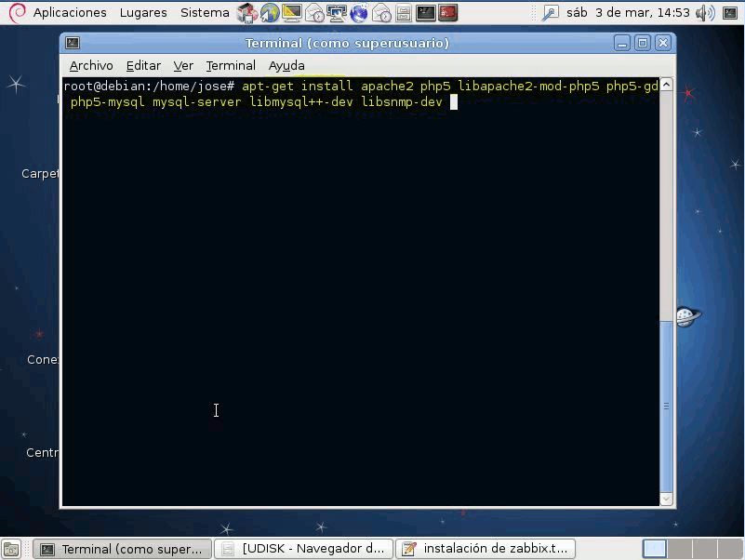Switch to instalación de zabbix taskbar window
This screenshot has height=560, width=745.
[x=485, y=549]
